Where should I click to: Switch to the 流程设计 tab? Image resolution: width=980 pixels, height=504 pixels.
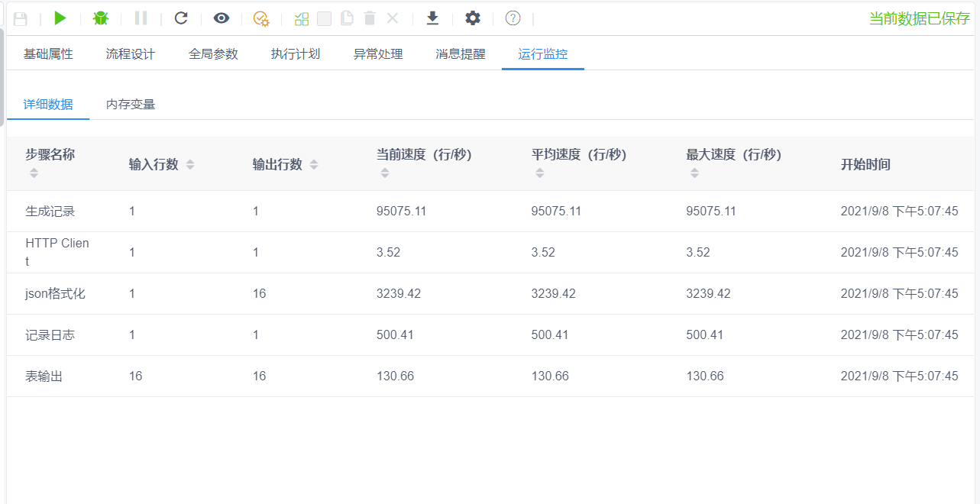pos(131,54)
